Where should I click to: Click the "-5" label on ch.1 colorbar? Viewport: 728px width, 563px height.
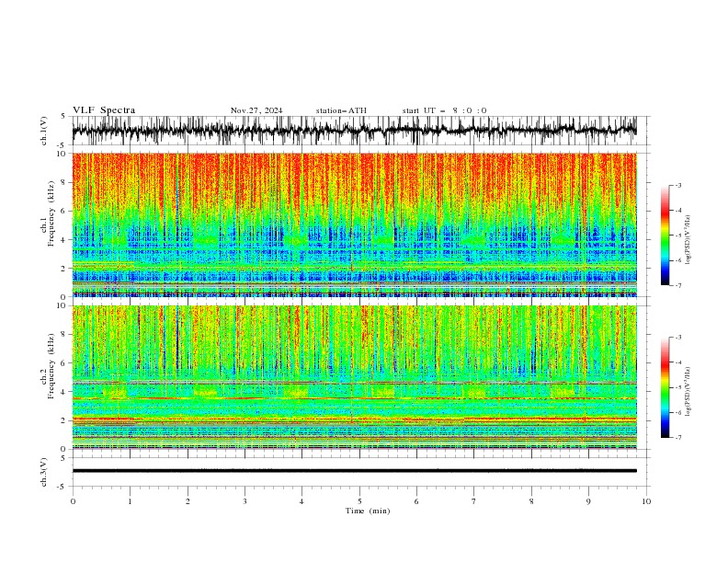click(678, 236)
